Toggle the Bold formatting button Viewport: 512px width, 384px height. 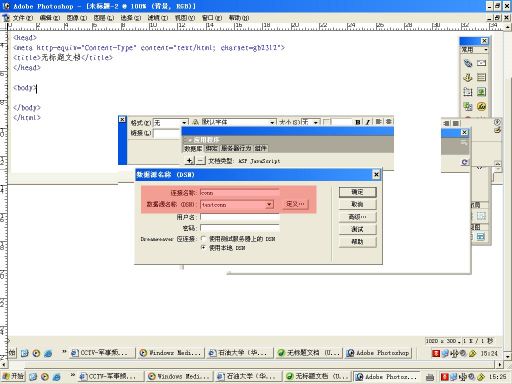point(358,122)
